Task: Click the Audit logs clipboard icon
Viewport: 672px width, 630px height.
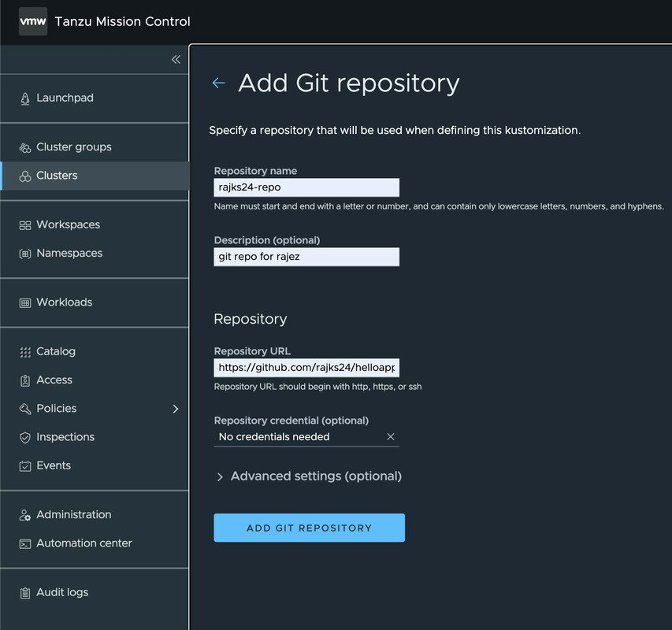Action: point(24,593)
